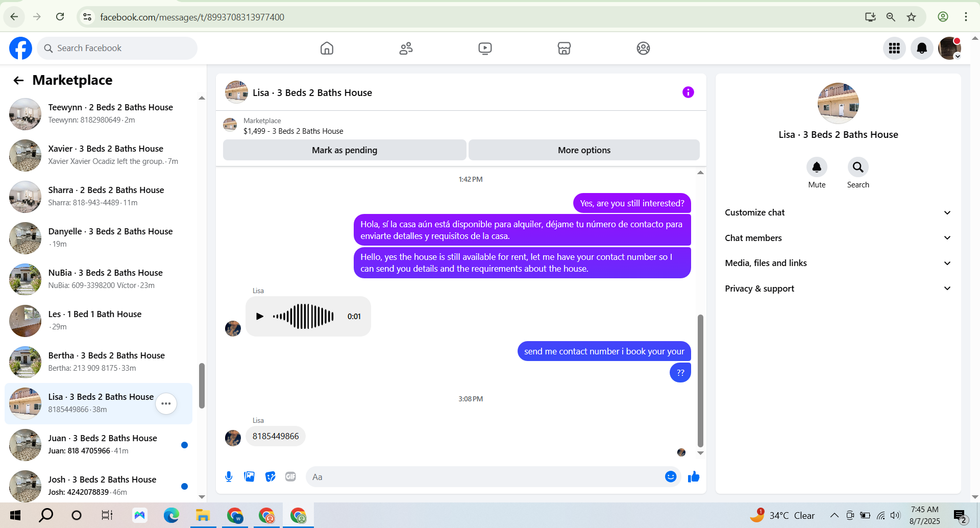The height and width of the screenshot is (528, 980).
Task: Open Xavier's 3 Beds 2 Baths chat
Action: click(x=99, y=155)
